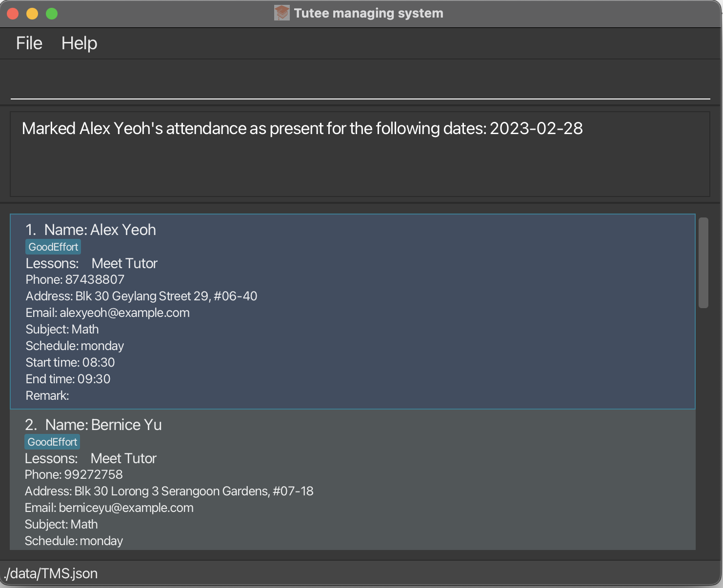This screenshot has width=723, height=588.
Task: Click the Tutee managing system app icon
Action: coord(281,13)
